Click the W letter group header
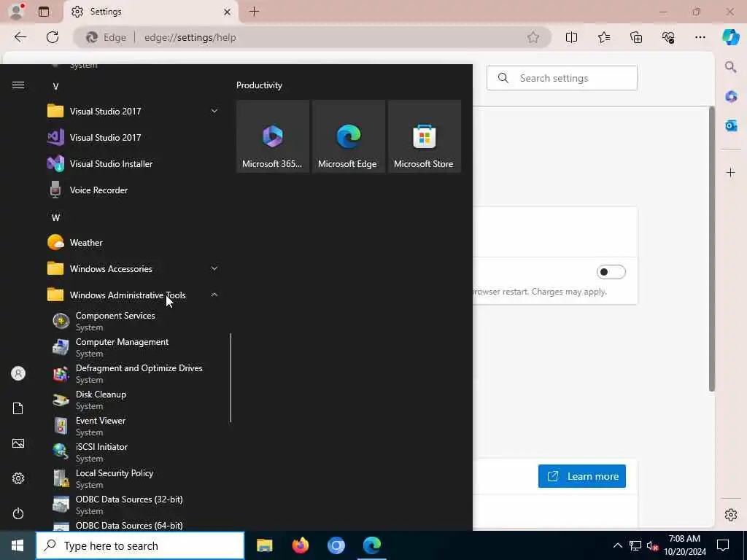 tap(55, 217)
